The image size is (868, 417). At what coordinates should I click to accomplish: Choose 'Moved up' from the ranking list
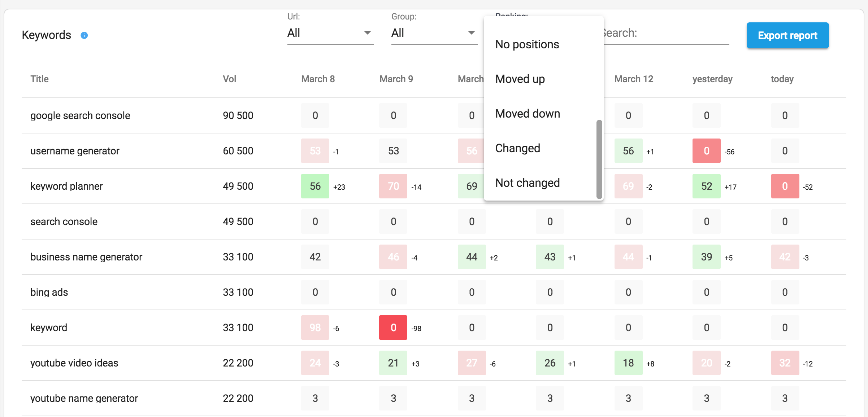[x=520, y=79]
